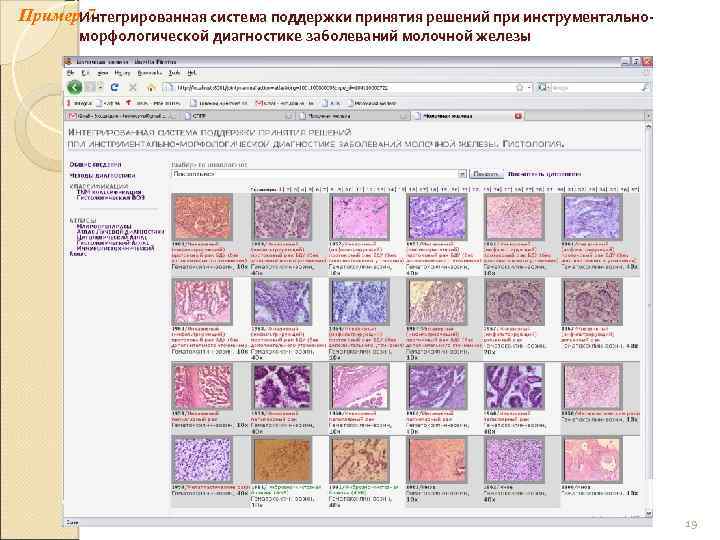
Task: Open the 'Атлас лучевой диагностики' link
Action: click(x=120, y=232)
